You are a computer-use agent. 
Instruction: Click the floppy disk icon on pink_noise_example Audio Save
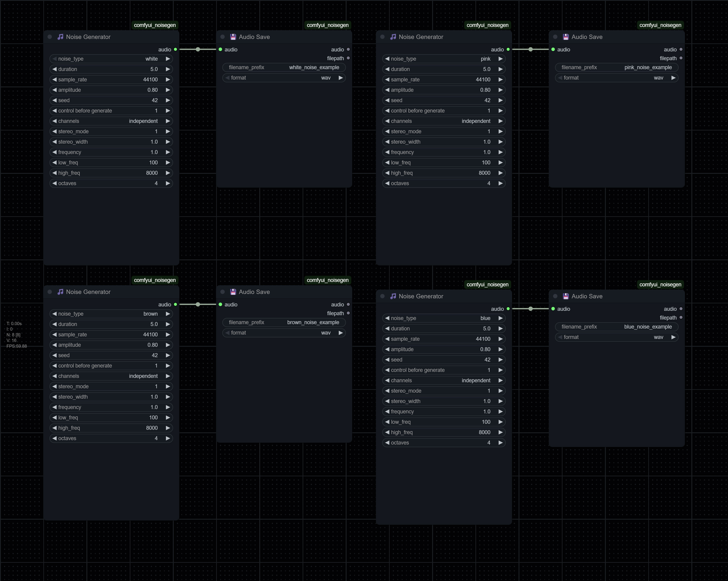pos(566,37)
